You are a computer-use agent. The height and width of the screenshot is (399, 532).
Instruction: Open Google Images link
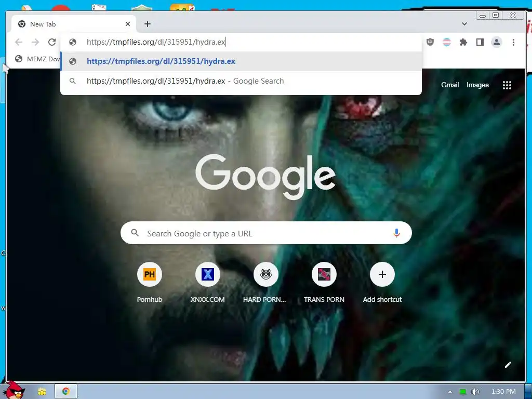tap(477, 85)
